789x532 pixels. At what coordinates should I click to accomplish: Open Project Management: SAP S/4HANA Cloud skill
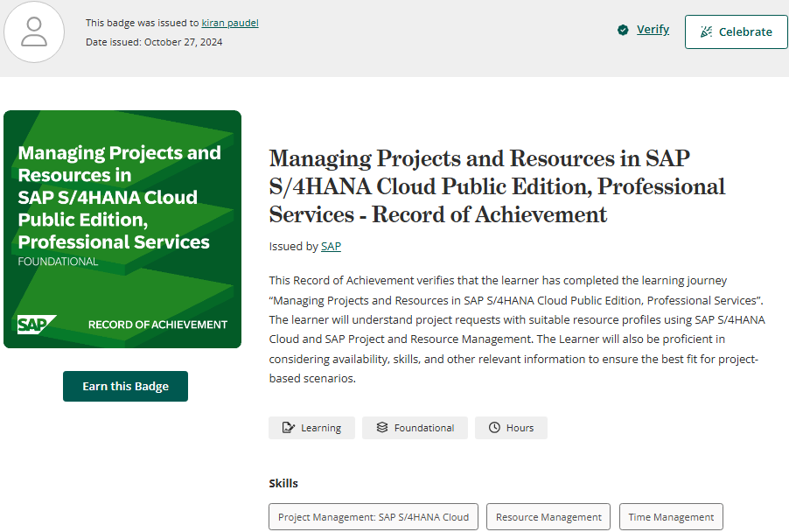(x=374, y=517)
